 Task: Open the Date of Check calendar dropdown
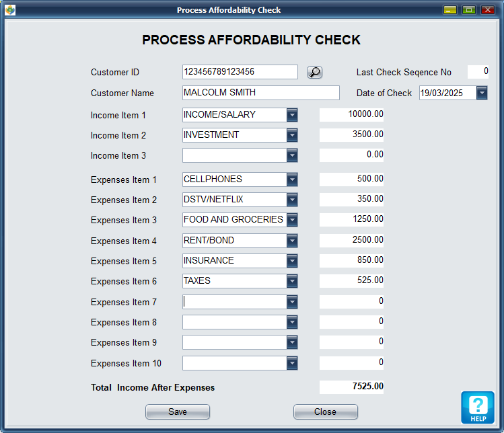pos(482,93)
